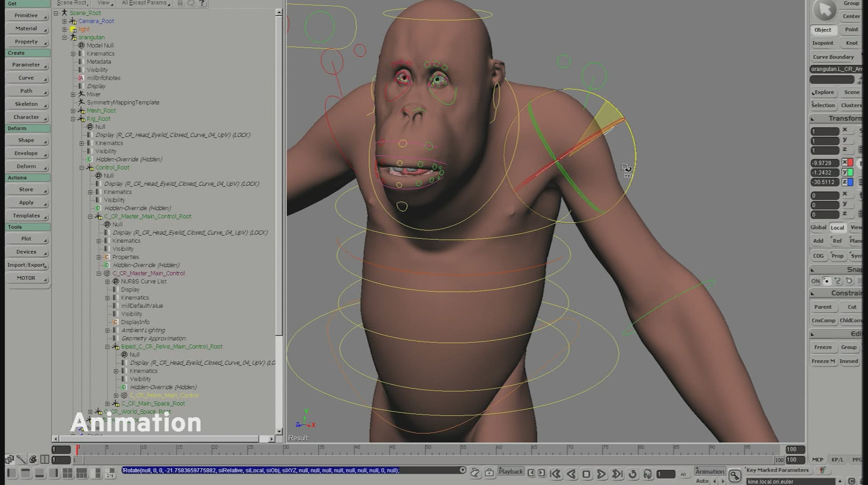Expand the Mesh_Root tree node
This screenshot has height=485, width=868.
(73, 111)
